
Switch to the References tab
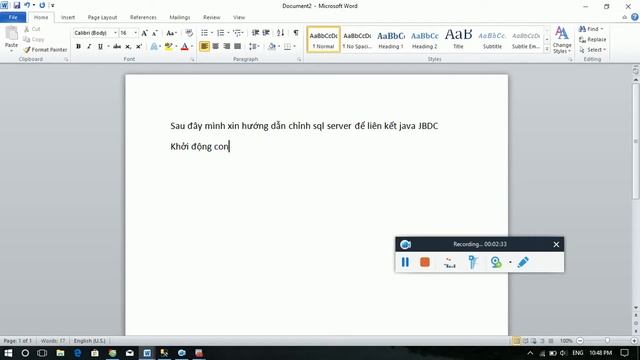(143, 17)
